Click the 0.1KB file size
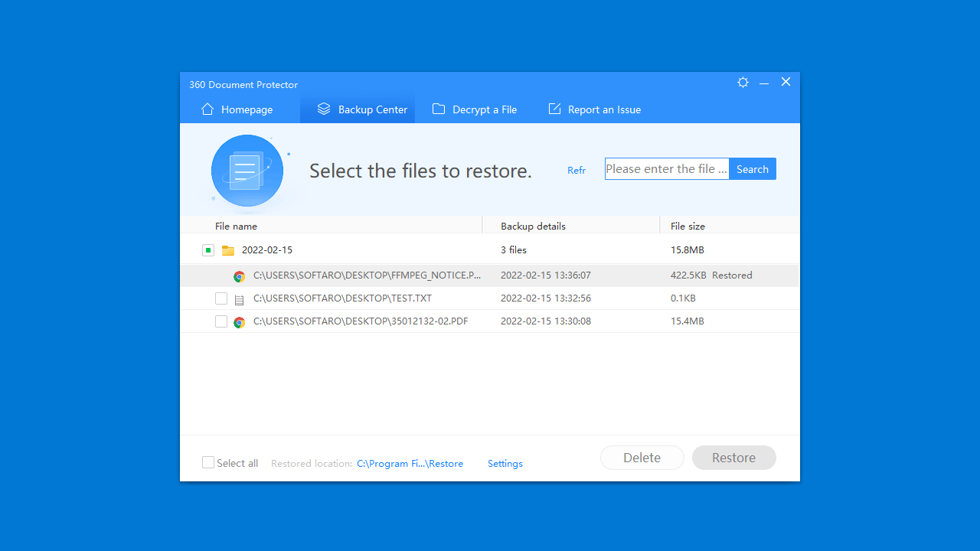The width and height of the screenshot is (980, 551). [x=683, y=298]
